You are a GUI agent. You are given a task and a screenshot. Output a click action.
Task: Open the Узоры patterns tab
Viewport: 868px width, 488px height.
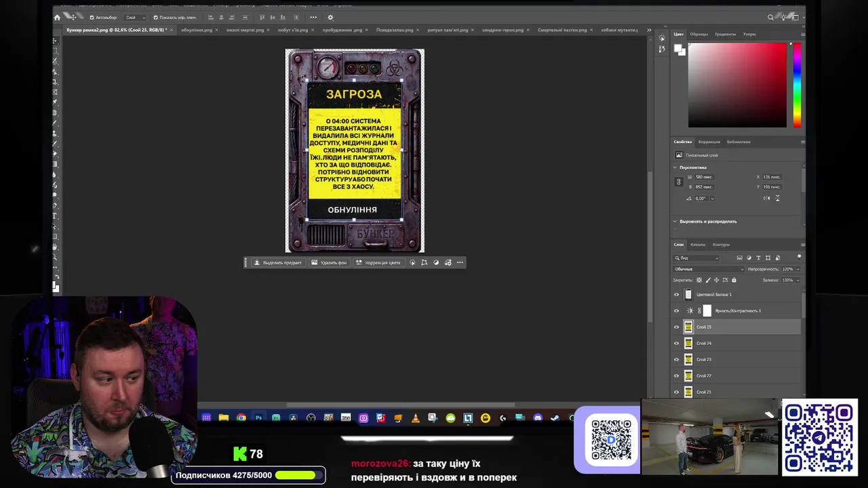pos(749,34)
